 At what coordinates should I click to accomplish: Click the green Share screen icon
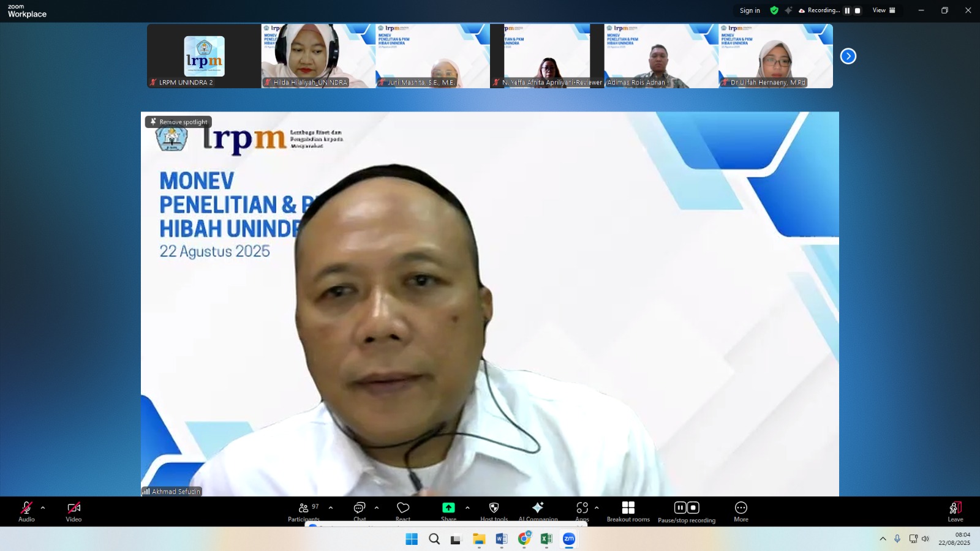448,508
